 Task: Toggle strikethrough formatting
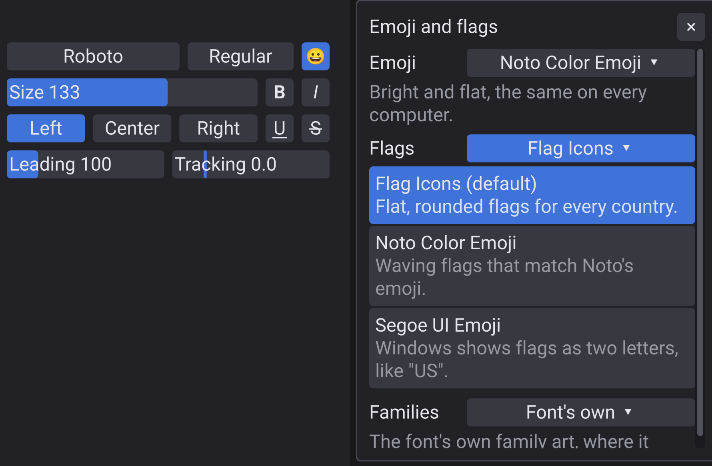click(x=316, y=128)
